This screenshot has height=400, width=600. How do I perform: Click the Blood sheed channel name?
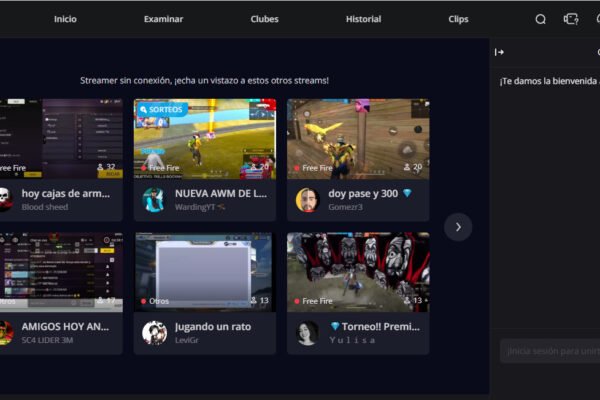[x=45, y=207]
